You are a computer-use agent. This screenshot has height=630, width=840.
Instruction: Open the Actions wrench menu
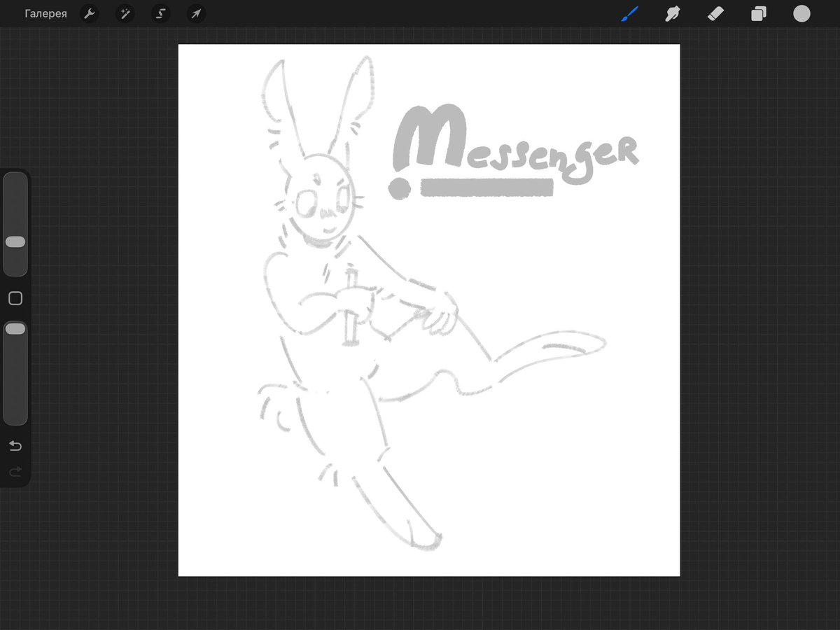tap(89, 14)
